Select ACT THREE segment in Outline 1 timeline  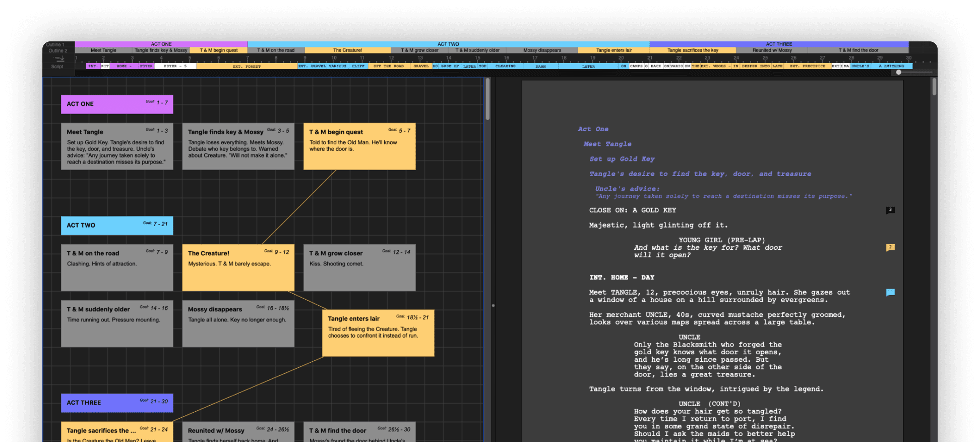[x=778, y=44]
